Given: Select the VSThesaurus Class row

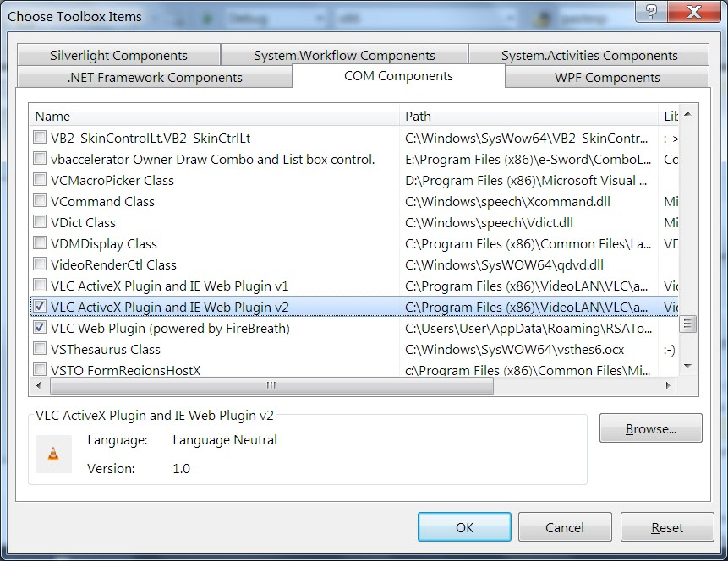Looking at the screenshot, I should [x=354, y=349].
